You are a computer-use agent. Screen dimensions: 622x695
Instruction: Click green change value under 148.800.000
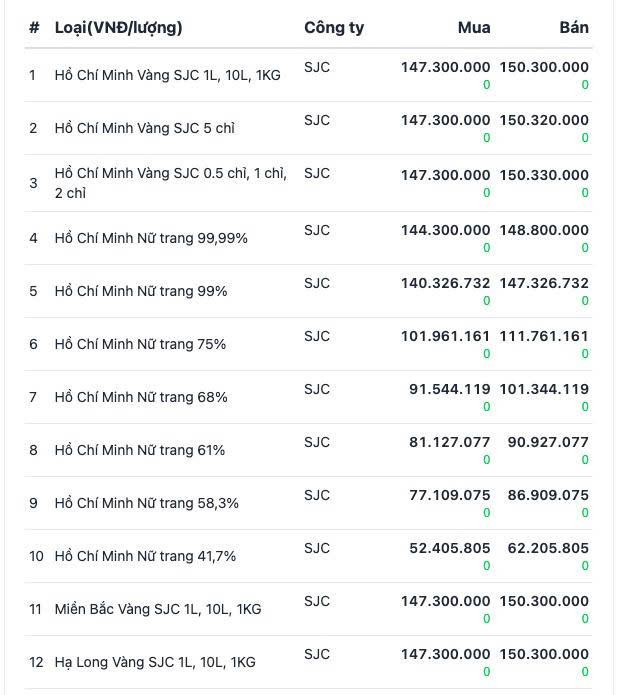click(x=585, y=248)
